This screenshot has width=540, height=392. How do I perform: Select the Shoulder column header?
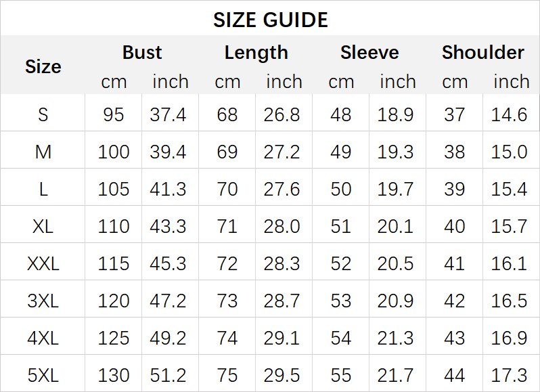(x=483, y=53)
